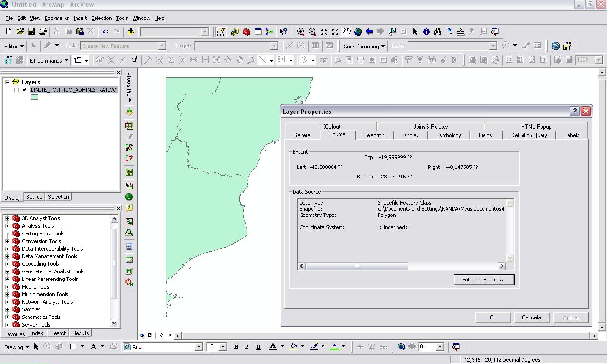Click the green layer symbol swatch
The image size is (607, 364).
(x=34, y=97)
